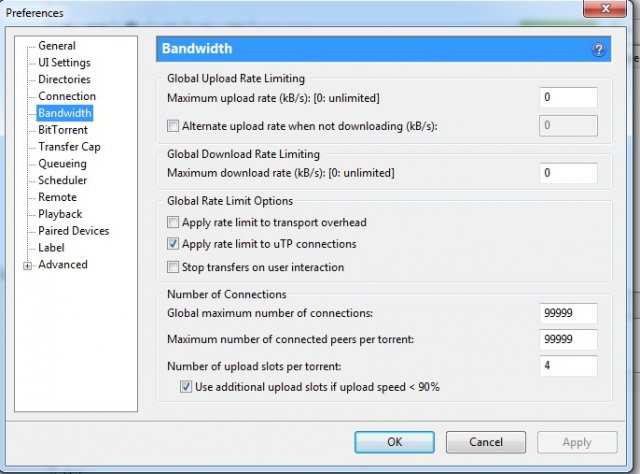640x474 pixels.
Task: Check Apply rate limit to transport overhead
Action: click(x=174, y=222)
